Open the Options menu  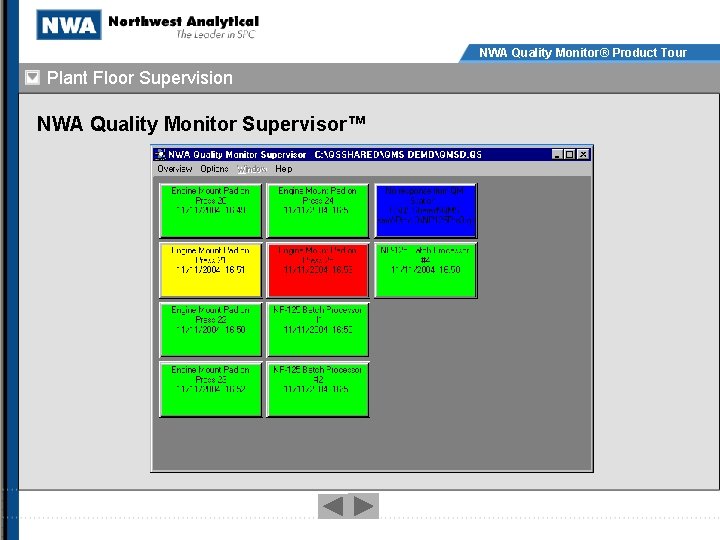[x=214, y=169]
